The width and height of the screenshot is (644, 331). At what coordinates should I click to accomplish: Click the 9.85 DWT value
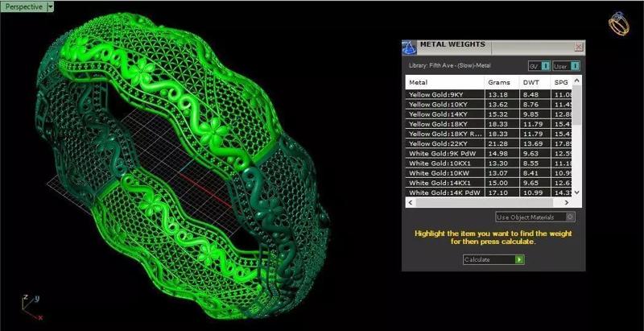click(530, 114)
